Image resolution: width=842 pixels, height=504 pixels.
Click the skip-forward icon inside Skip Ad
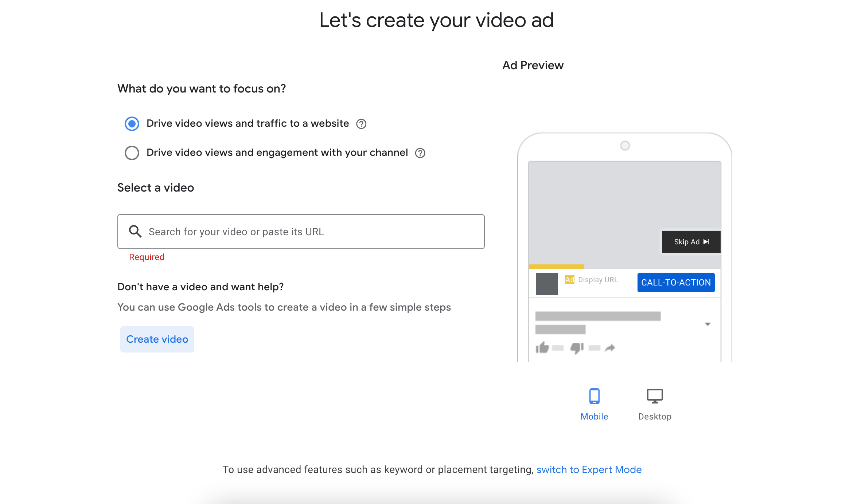pos(706,241)
